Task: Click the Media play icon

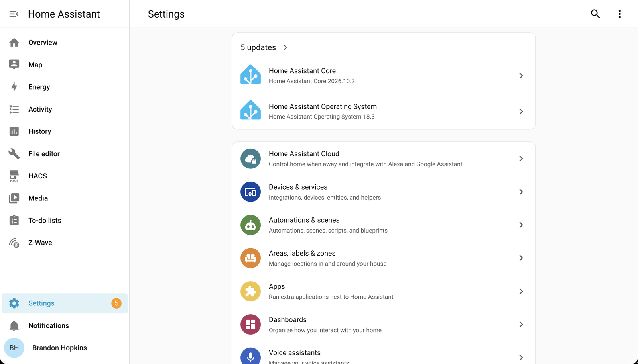Action: point(14,198)
